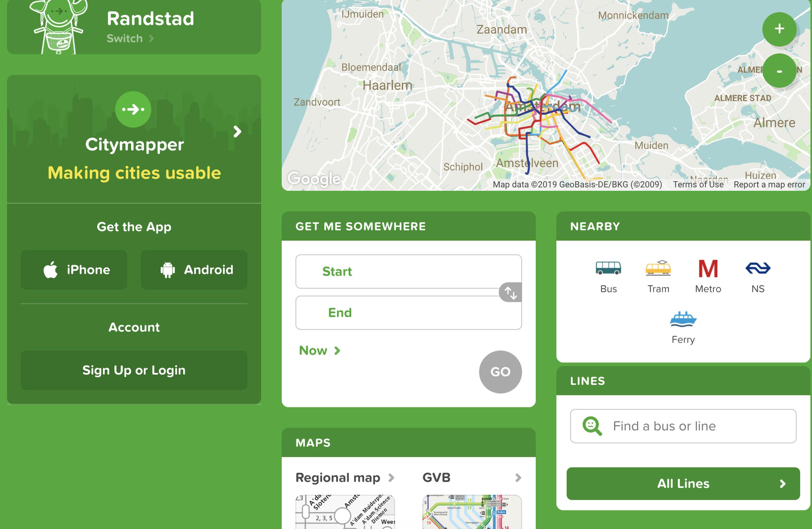Click the Bloemendaal label on map

pos(371,67)
